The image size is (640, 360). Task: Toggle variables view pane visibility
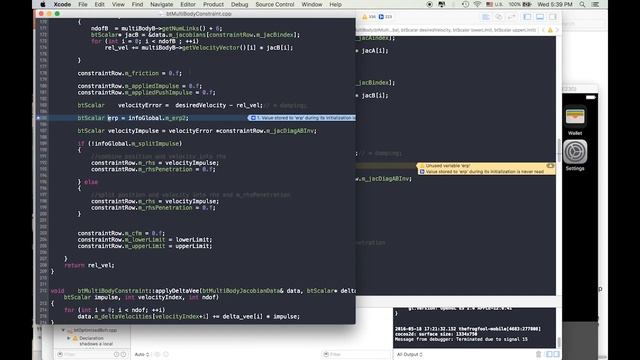coord(549,354)
